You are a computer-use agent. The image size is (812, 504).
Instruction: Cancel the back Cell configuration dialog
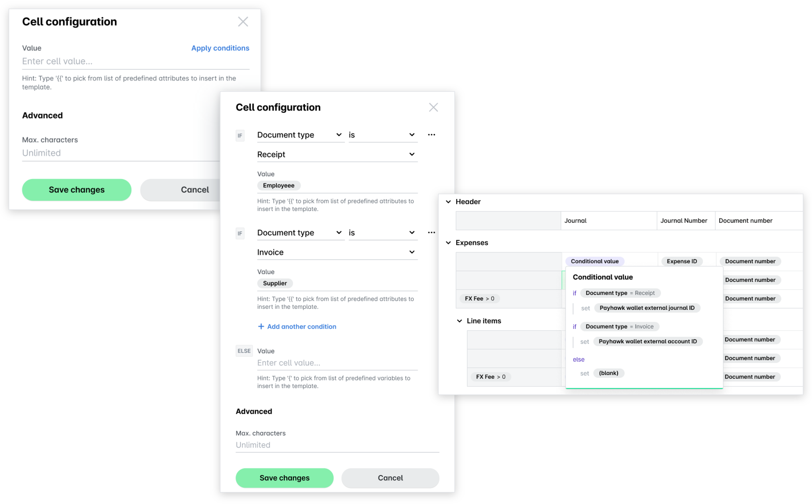[x=180, y=190]
